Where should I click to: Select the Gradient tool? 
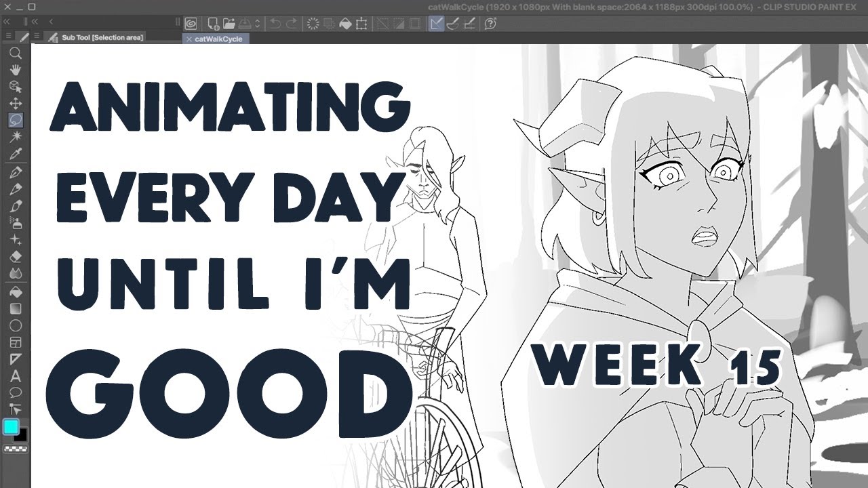click(x=15, y=309)
